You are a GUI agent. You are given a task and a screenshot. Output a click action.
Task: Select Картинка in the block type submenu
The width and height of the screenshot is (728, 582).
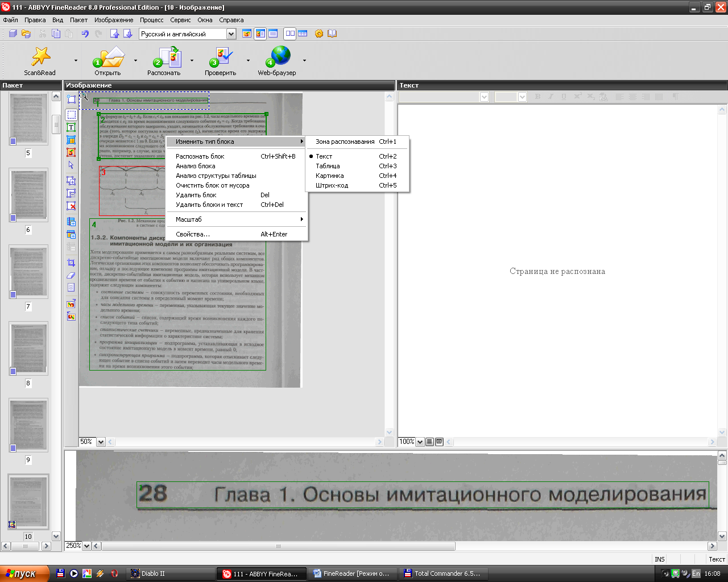[x=358, y=176]
